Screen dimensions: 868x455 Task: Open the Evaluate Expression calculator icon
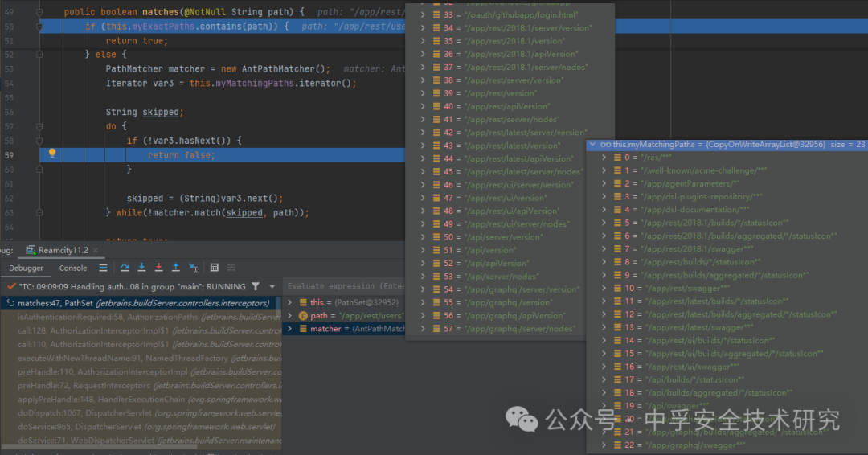pos(215,268)
